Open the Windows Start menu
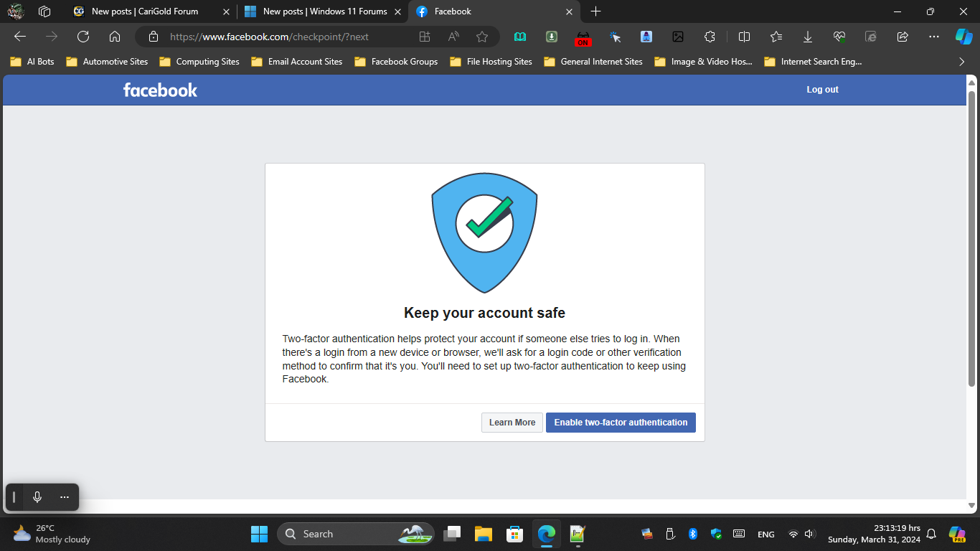The width and height of the screenshot is (980, 551). (259, 534)
